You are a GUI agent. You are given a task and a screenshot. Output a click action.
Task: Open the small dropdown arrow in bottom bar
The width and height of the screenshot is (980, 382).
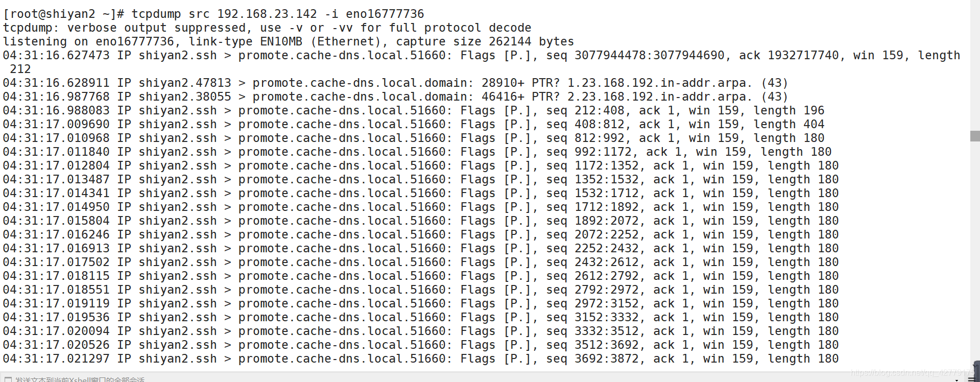tap(956, 380)
